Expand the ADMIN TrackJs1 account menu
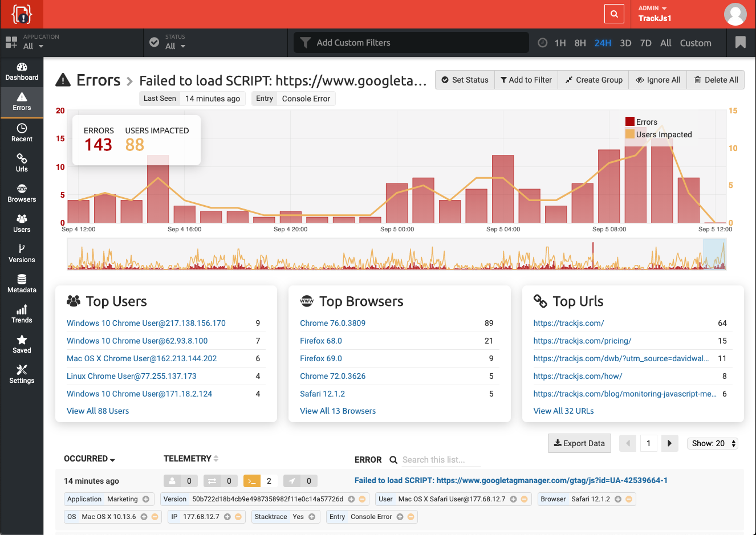This screenshot has height=535, width=756. pyautogui.click(x=655, y=14)
